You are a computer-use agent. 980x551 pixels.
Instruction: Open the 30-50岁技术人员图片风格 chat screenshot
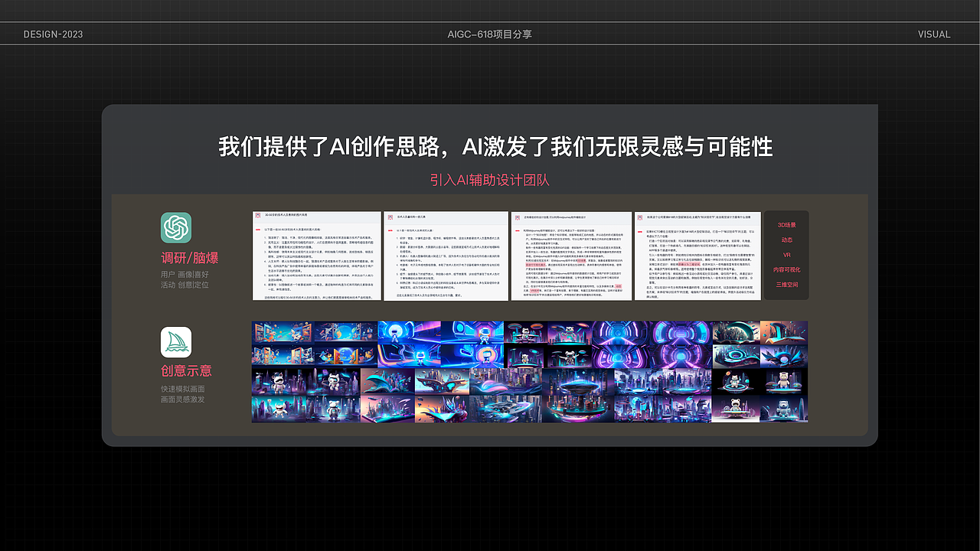point(316,256)
